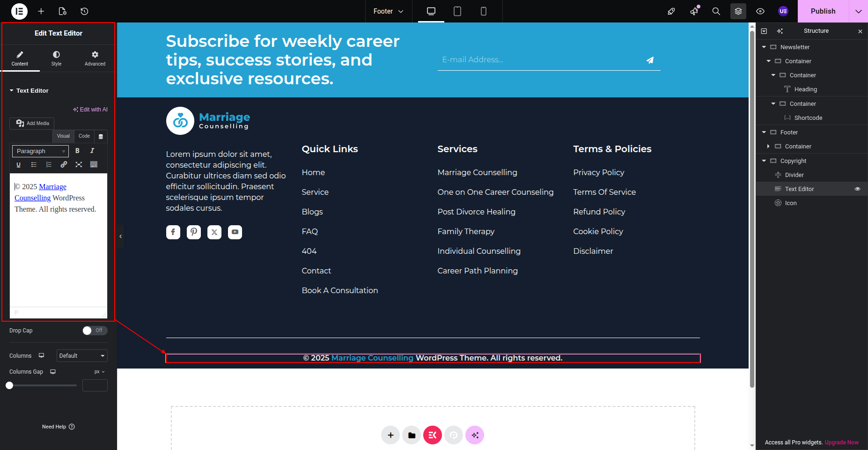Click the Edit with AI link
The height and width of the screenshot is (450, 868).
coord(90,110)
